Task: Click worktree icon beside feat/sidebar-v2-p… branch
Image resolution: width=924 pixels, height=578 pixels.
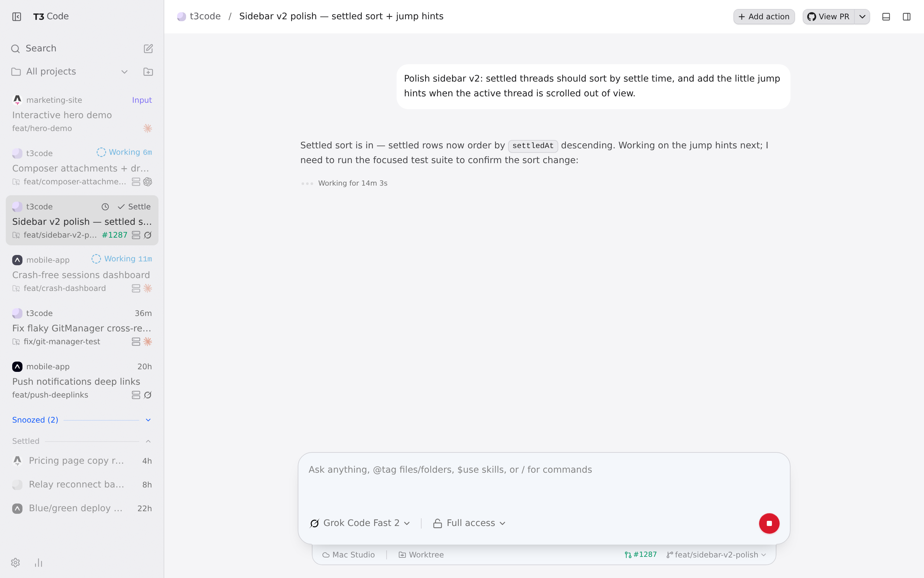Action: 16,235
